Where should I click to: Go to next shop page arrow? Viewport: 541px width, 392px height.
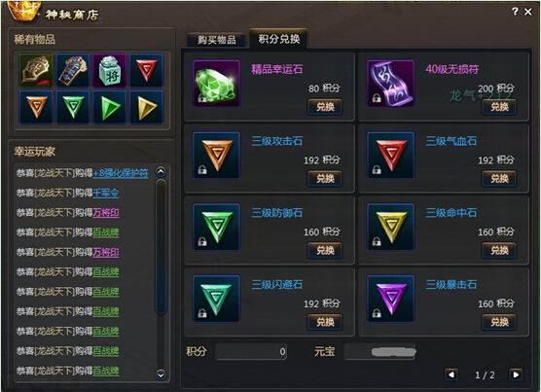point(516,374)
